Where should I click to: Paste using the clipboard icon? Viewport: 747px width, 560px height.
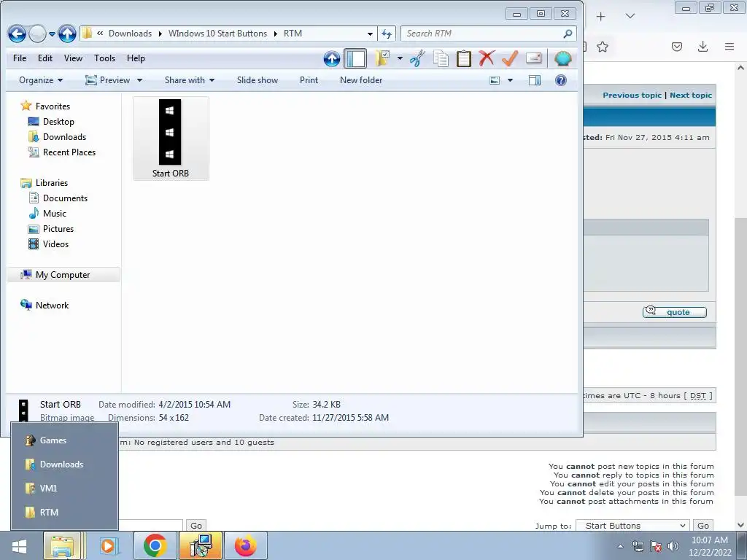coord(463,58)
